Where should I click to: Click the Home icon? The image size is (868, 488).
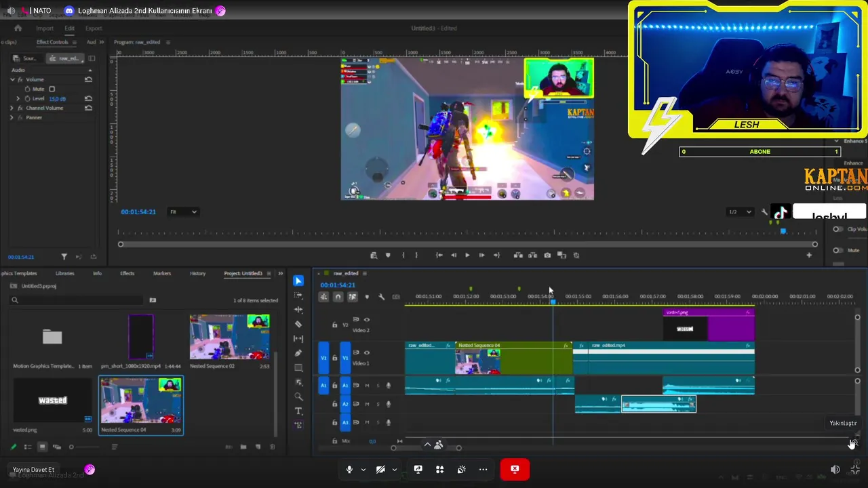18,28
